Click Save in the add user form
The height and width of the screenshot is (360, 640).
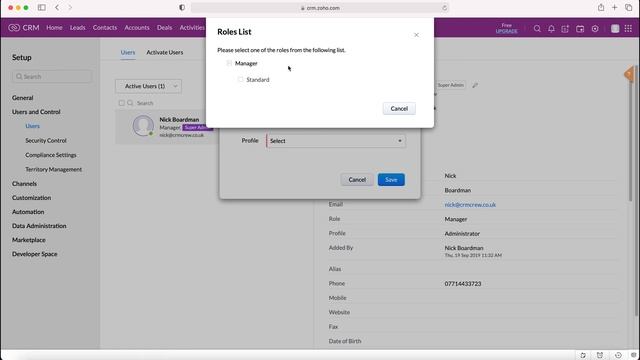tap(391, 180)
